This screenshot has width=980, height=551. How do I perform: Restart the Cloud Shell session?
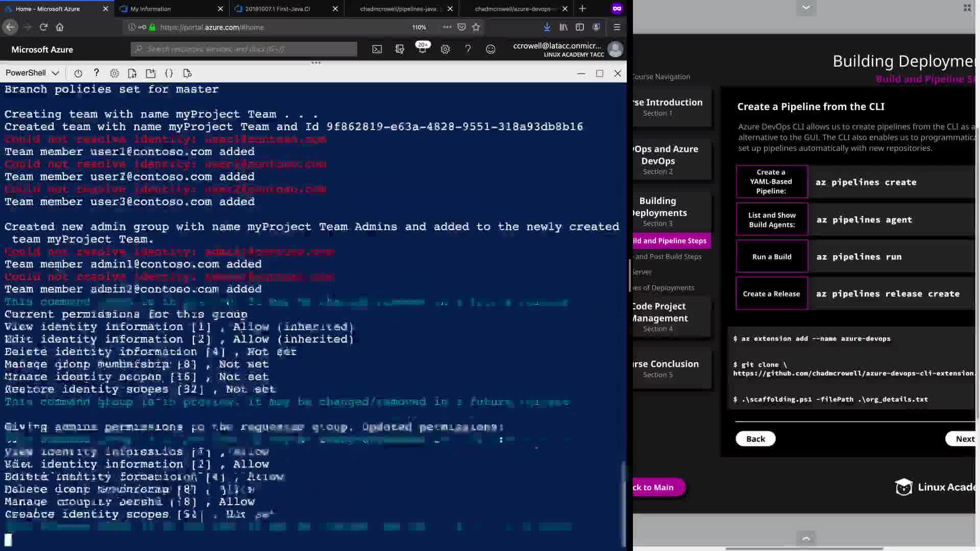coord(78,73)
